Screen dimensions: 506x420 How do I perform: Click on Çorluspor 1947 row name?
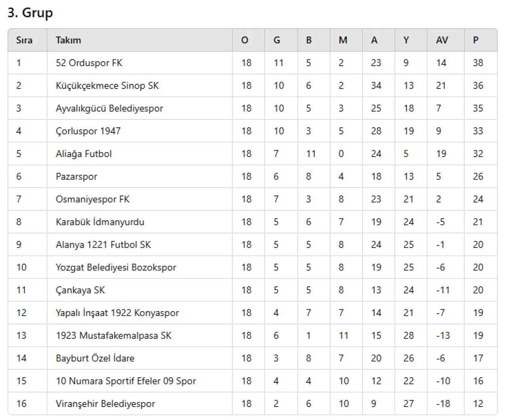click(x=88, y=131)
